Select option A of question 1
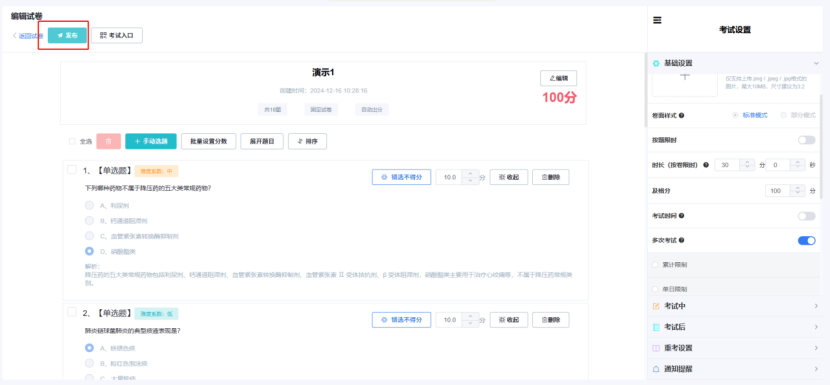This screenshot has height=385, width=830. coord(89,205)
